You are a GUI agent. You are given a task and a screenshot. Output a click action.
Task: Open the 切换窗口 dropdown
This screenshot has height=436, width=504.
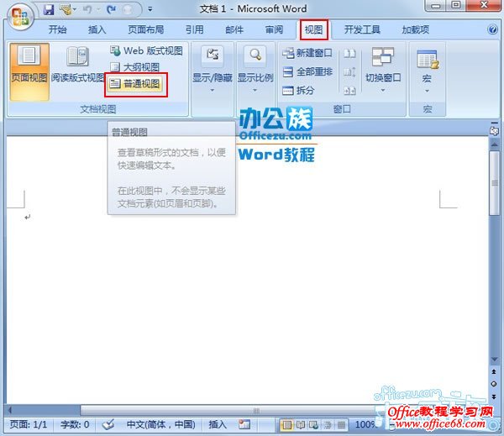(x=383, y=70)
